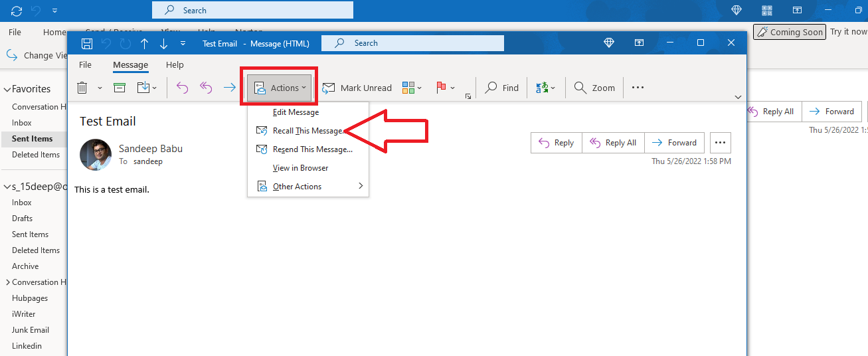Open the Archive folder

click(x=25, y=266)
